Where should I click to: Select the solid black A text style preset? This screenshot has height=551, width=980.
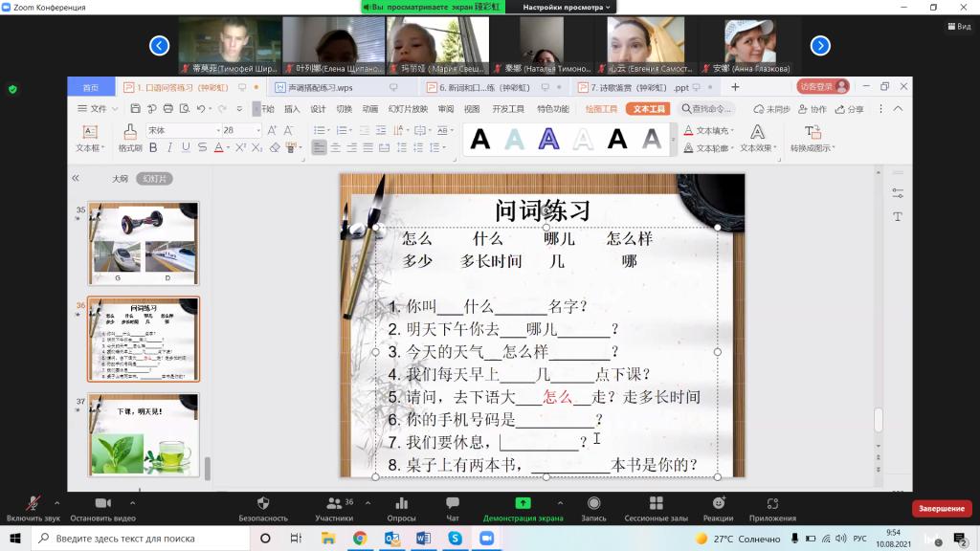click(x=480, y=141)
